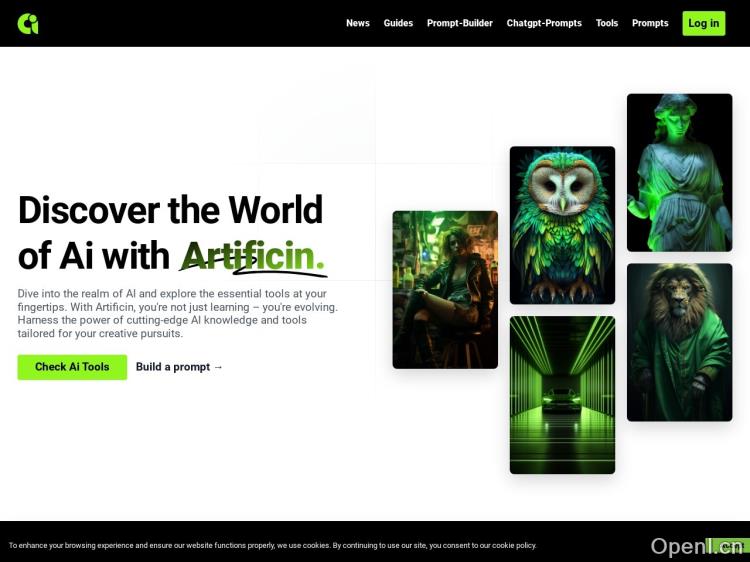Image resolution: width=750 pixels, height=562 pixels.
Task: Click the cookie consent notice text
Action: [x=272, y=546]
